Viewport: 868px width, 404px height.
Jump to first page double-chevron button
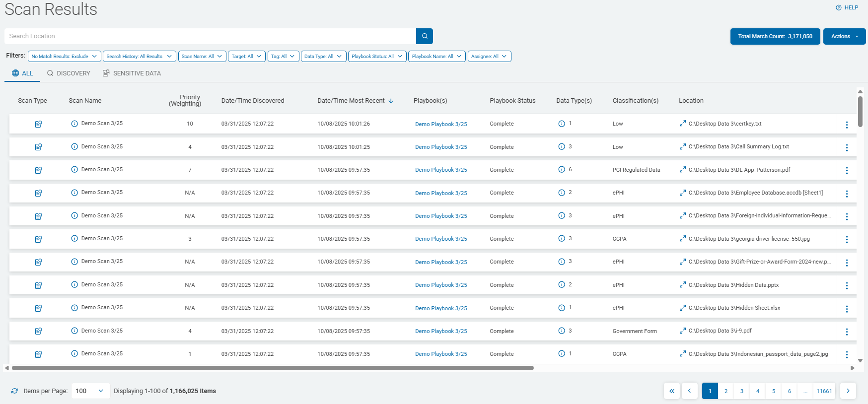tap(671, 391)
